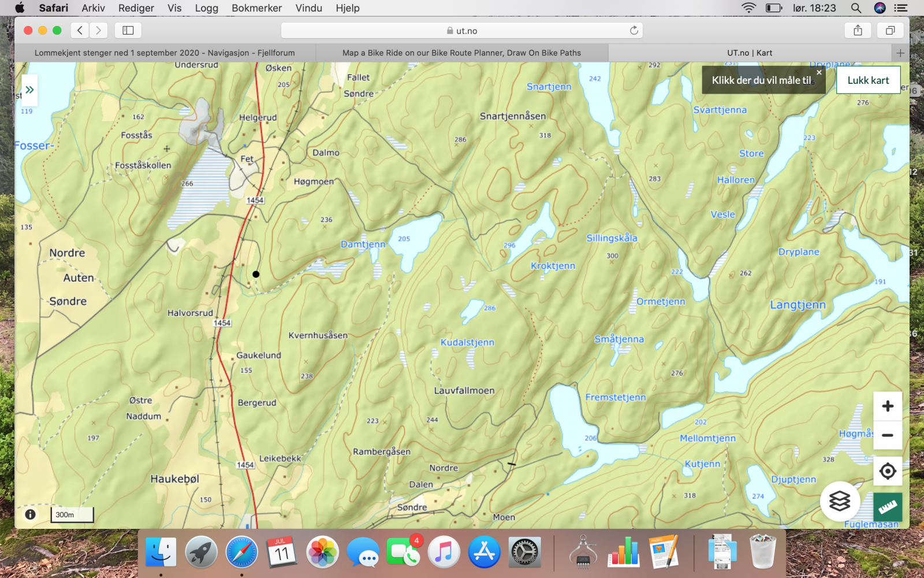Click the ut.no address field
Image resolution: width=924 pixels, height=578 pixels.
tap(462, 31)
